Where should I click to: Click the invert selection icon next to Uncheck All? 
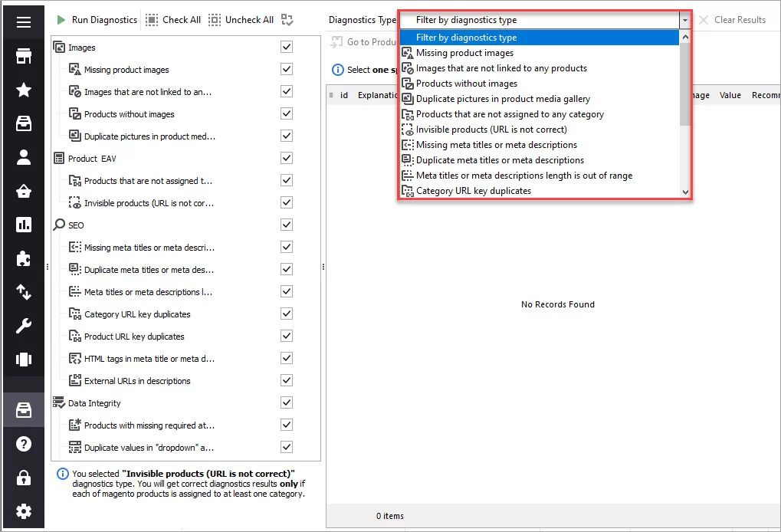coord(287,20)
